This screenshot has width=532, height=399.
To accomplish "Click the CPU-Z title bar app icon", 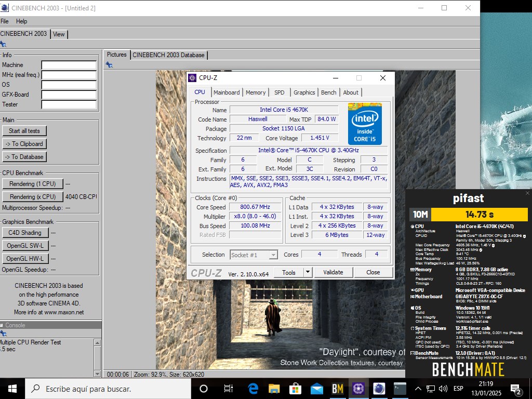I will pyautogui.click(x=192, y=78).
